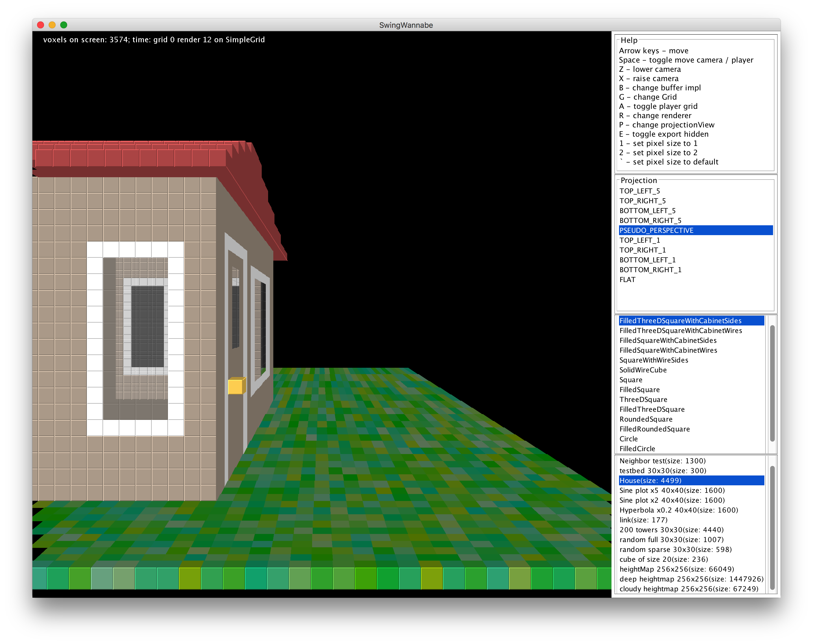Choose SolidWireCube renderer
The image size is (813, 644).
click(691, 369)
